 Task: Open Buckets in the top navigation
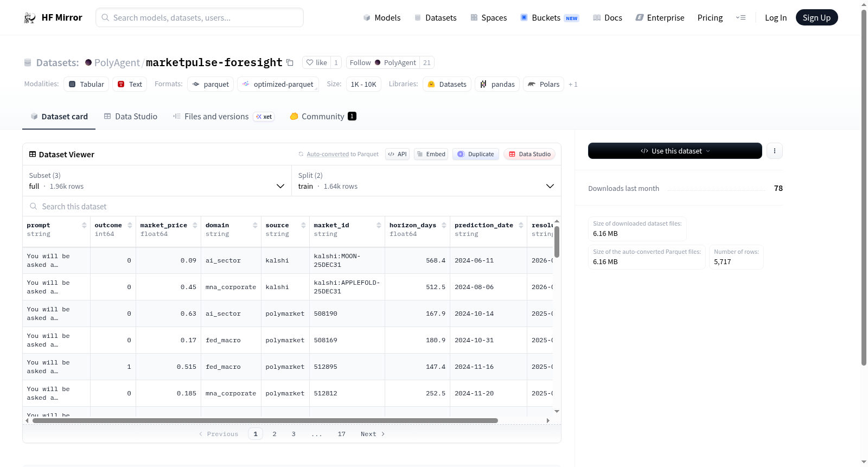pos(550,18)
